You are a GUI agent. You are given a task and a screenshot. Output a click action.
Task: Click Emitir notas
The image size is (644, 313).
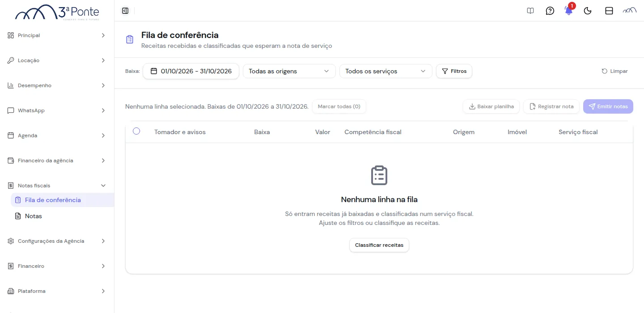608,106
